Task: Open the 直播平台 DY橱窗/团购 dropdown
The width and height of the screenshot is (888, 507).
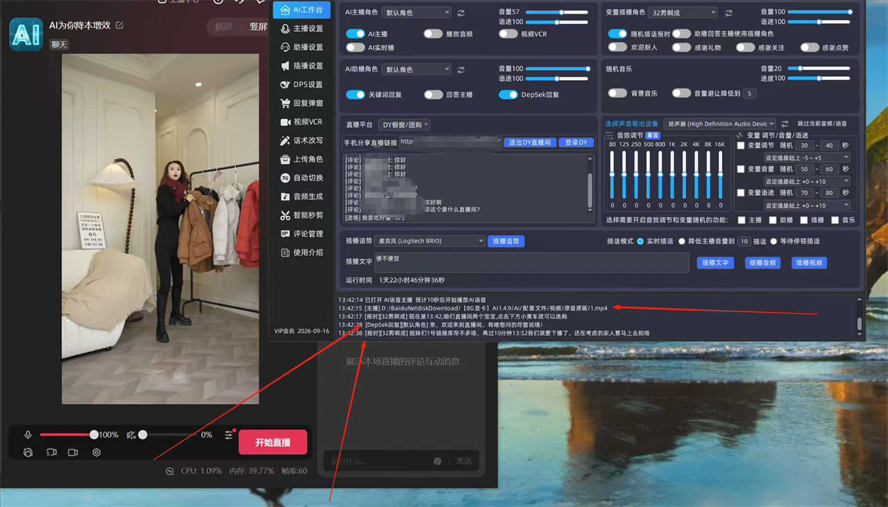Action: (404, 125)
